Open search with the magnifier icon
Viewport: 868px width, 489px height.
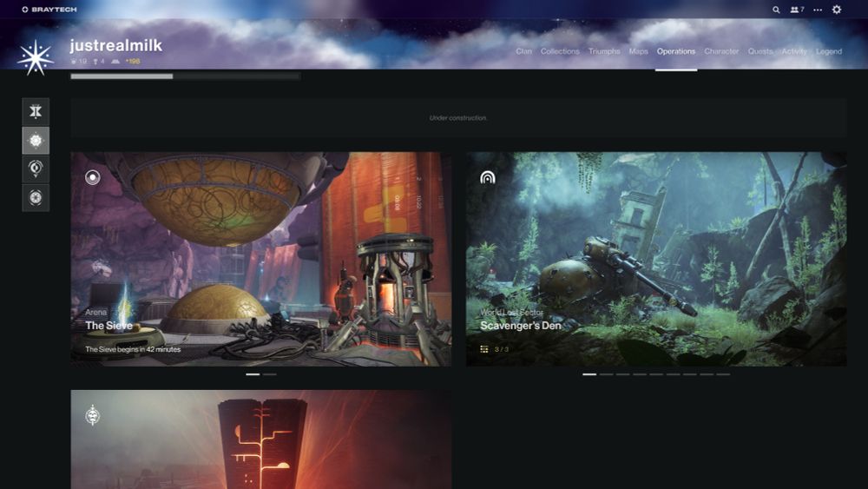(776, 10)
